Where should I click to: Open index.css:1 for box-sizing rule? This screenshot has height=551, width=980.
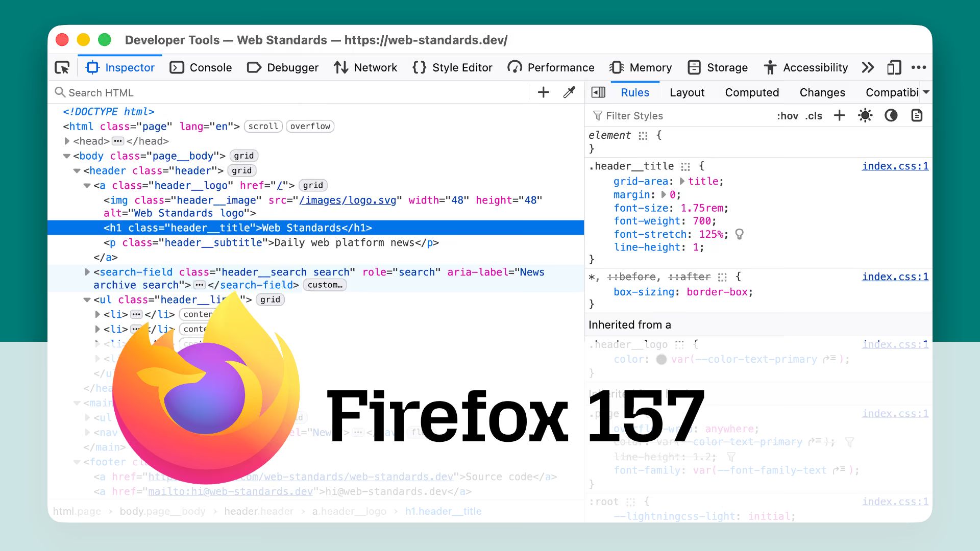point(895,277)
